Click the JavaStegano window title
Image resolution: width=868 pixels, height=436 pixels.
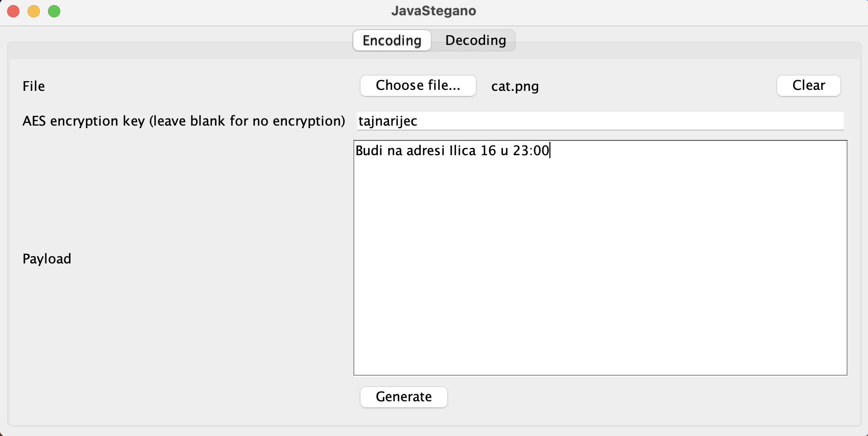click(x=433, y=11)
